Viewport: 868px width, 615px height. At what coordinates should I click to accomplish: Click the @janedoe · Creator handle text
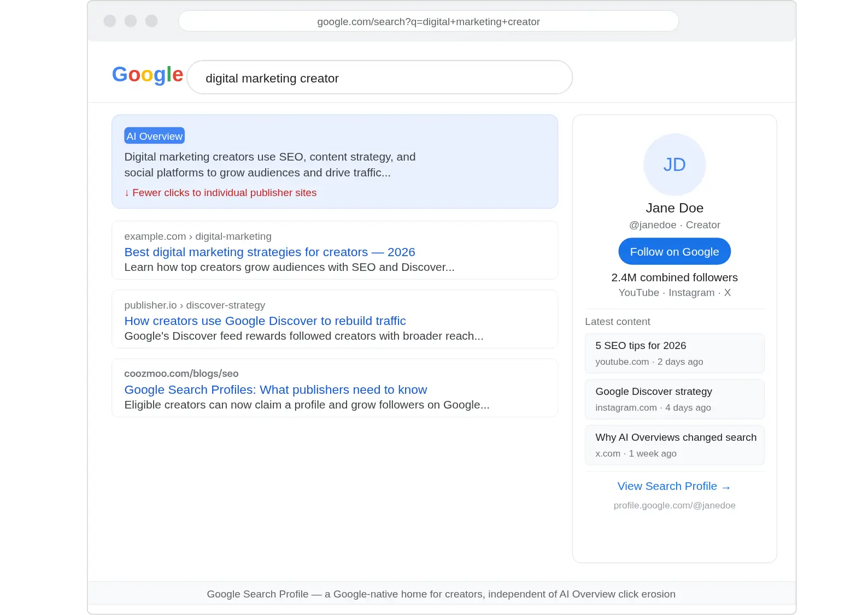pyautogui.click(x=675, y=225)
